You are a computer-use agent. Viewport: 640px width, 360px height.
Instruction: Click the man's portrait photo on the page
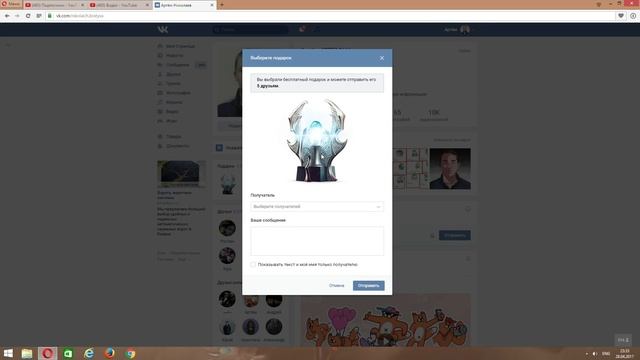coord(450,169)
